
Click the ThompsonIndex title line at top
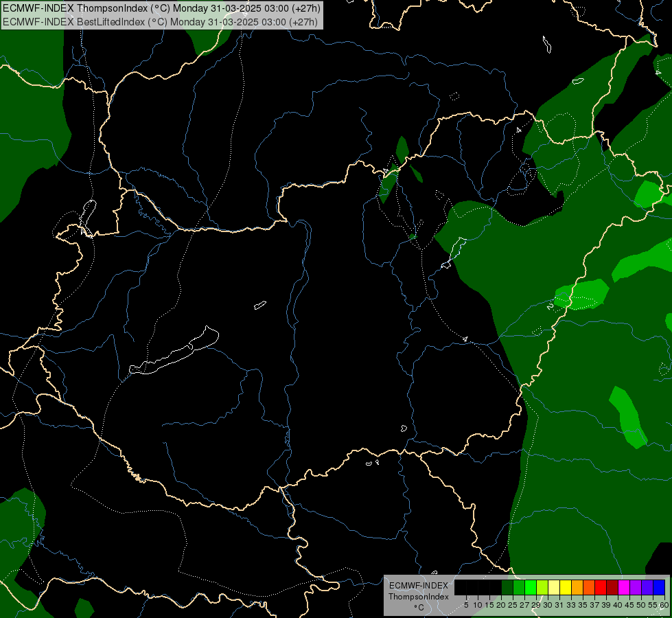[161, 8]
